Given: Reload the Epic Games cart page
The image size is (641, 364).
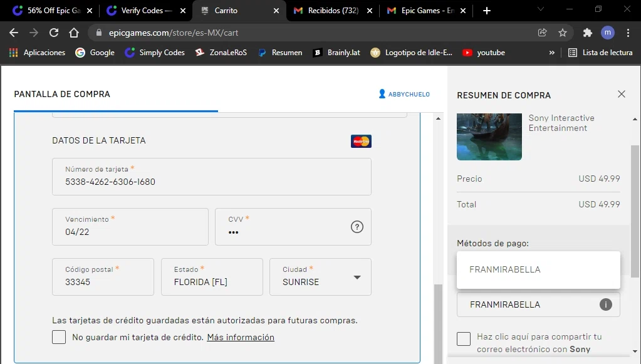Looking at the screenshot, I should 53,33.
